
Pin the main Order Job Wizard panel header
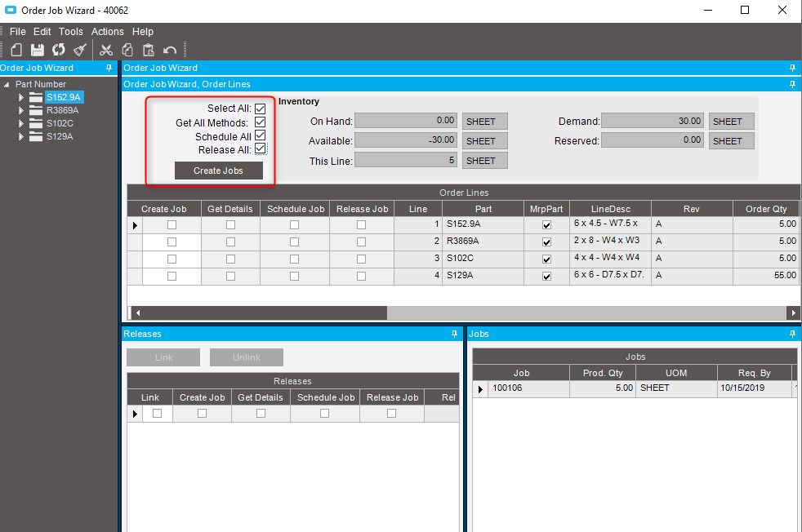pos(792,68)
